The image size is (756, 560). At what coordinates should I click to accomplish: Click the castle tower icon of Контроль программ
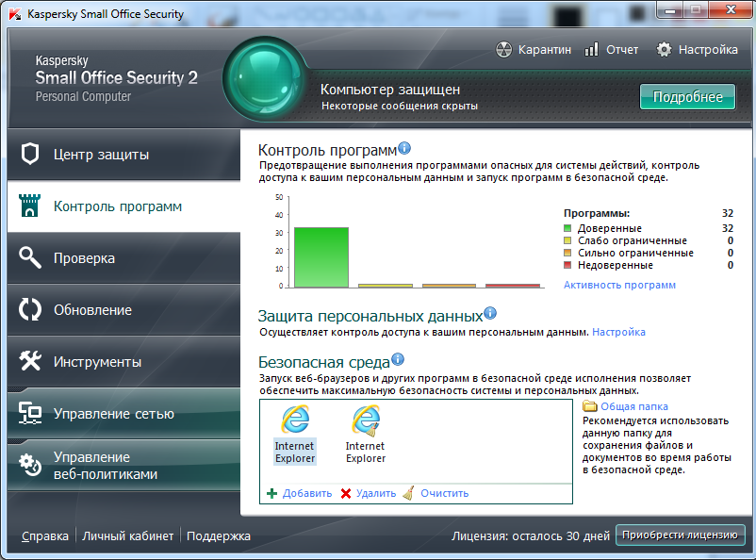(29, 206)
